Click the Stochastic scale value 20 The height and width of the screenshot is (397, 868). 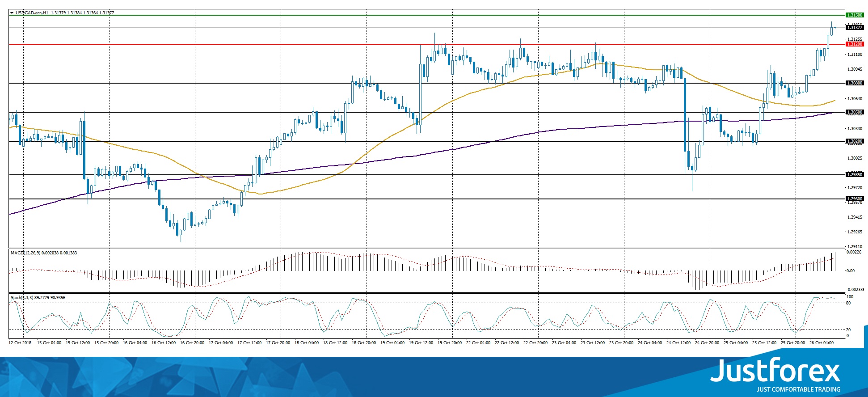coord(848,330)
